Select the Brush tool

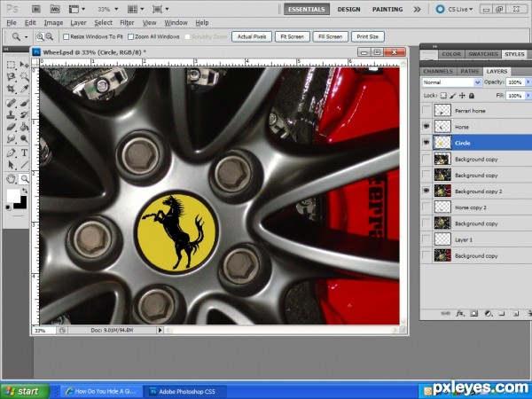24,103
